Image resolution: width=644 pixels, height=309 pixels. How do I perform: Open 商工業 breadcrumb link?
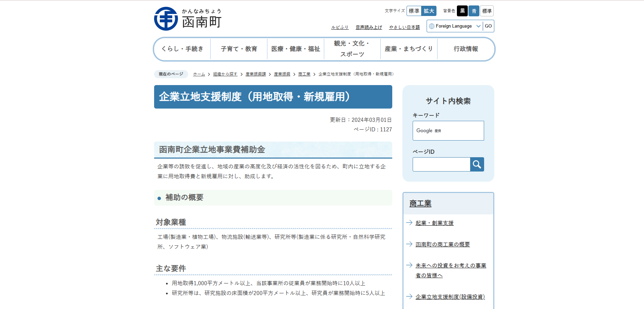[x=304, y=74]
